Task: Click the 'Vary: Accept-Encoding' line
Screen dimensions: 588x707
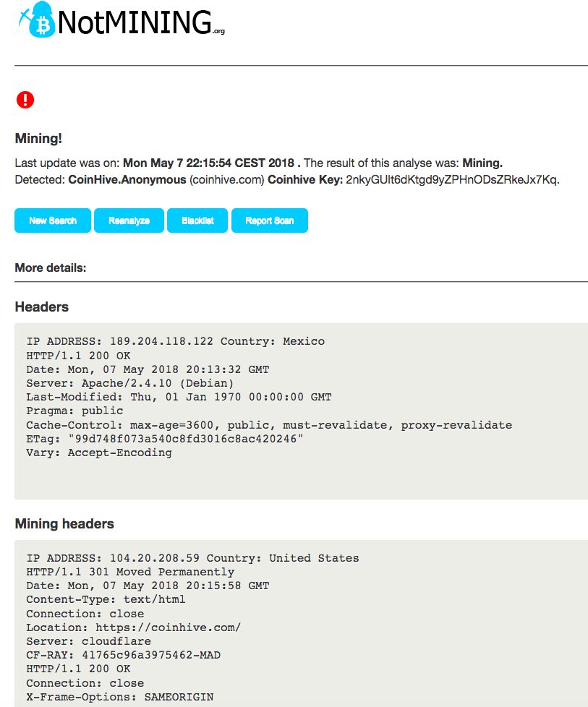Action: (x=99, y=453)
